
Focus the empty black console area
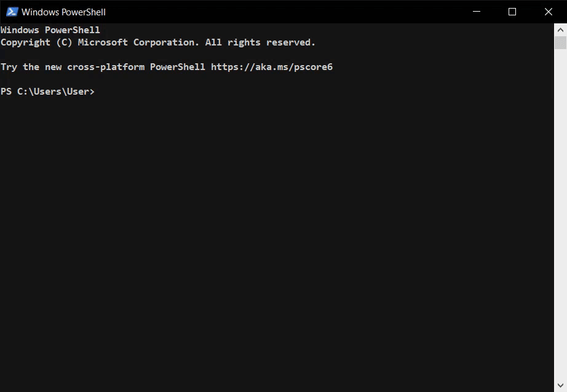point(277,238)
